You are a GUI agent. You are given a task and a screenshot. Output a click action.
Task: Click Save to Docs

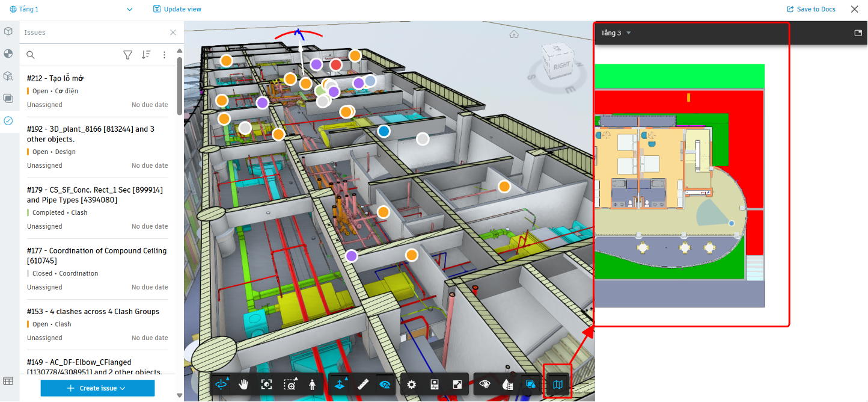click(x=811, y=9)
